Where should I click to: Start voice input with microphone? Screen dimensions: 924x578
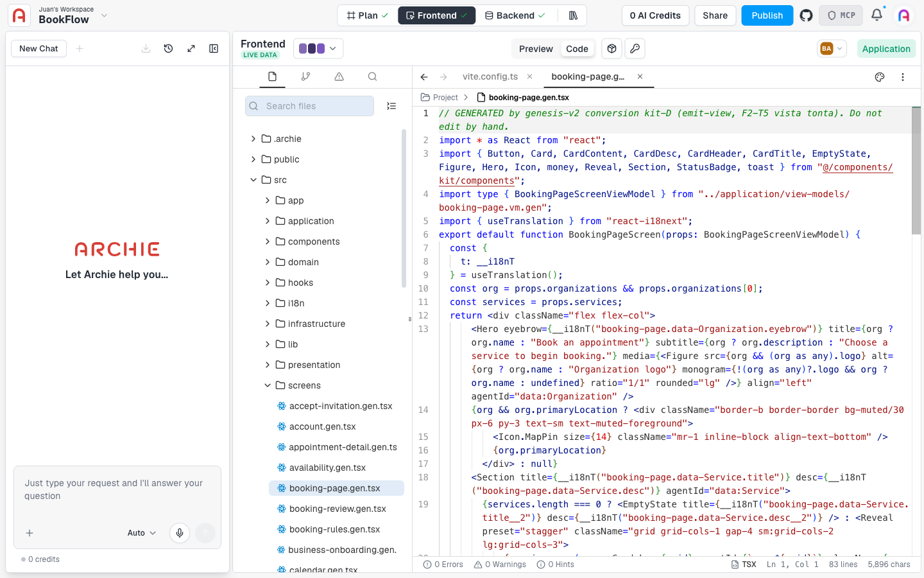click(180, 533)
